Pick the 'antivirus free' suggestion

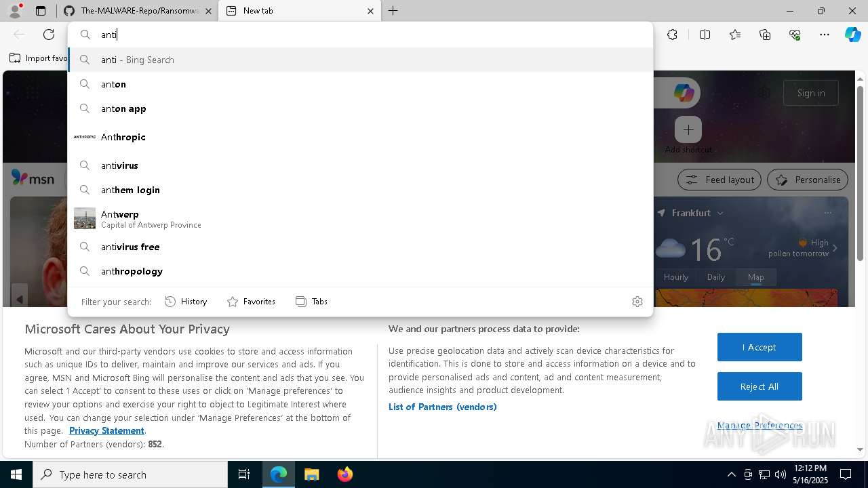point(360,247)
